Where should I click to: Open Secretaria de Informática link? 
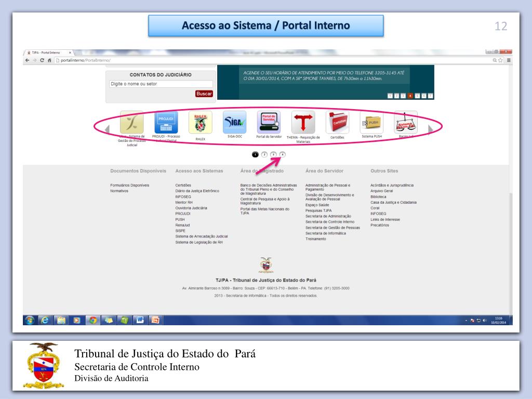coord(326,233)
